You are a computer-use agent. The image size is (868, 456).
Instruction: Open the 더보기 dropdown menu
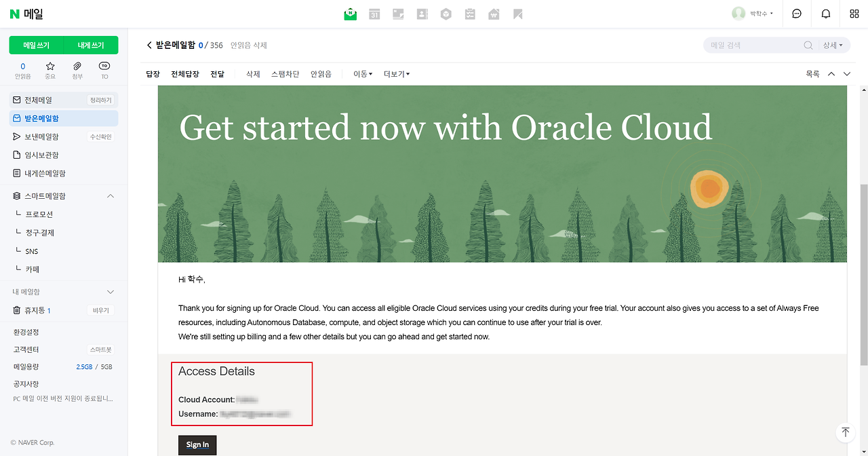pyautogui.click(x=397, y=74)
